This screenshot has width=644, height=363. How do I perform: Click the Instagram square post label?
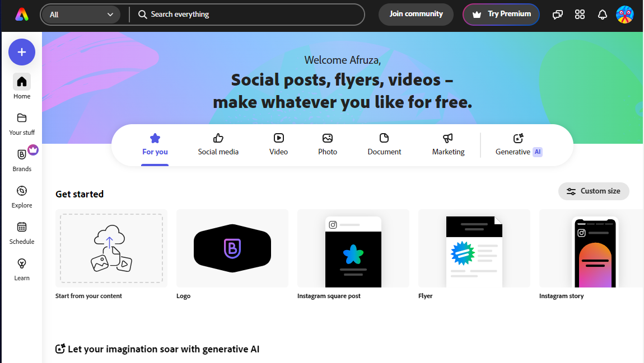tap(329, 296)
